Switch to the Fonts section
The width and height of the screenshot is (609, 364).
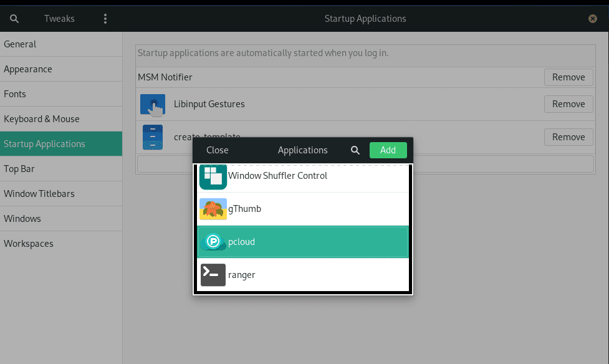click(x=16, y=93)
